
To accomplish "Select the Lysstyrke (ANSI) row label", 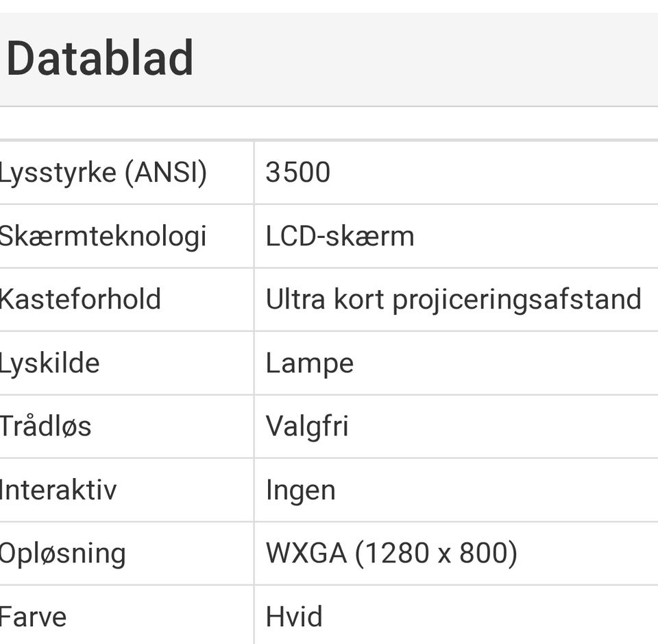I will coord(103,173).
